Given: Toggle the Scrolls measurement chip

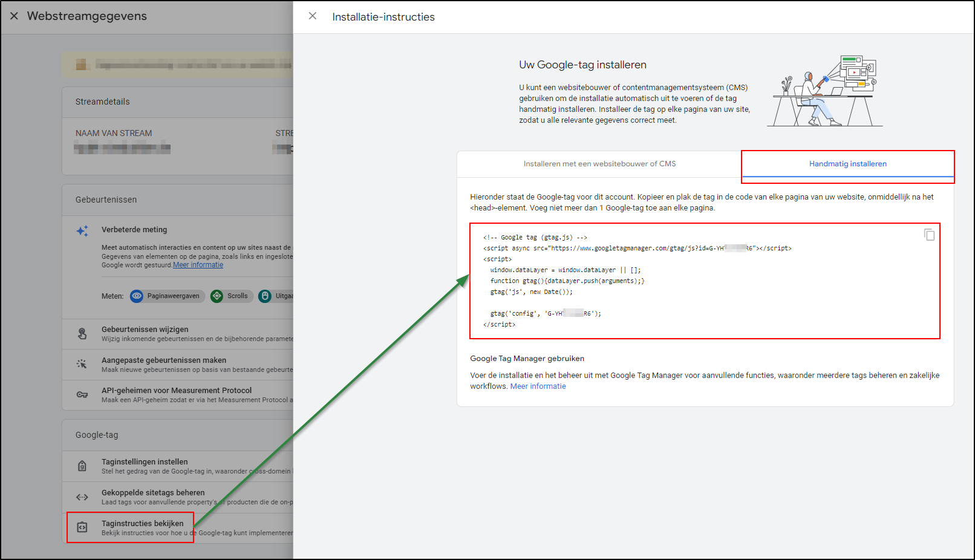Looking at the screenshot, I should [x=232, y=296].
